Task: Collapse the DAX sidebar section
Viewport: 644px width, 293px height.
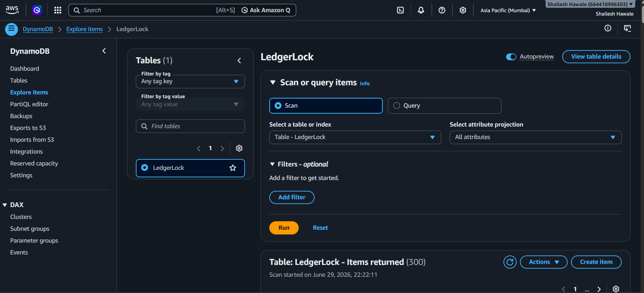Action: click(x=5, y=205)
